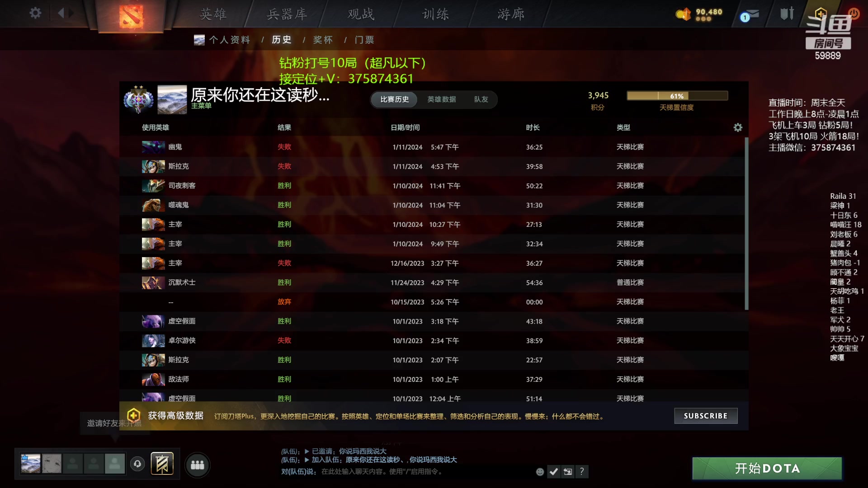This screenshot has width=868, height=488.
Task: Click the match history scrollbar
Action: pos(746,224)
